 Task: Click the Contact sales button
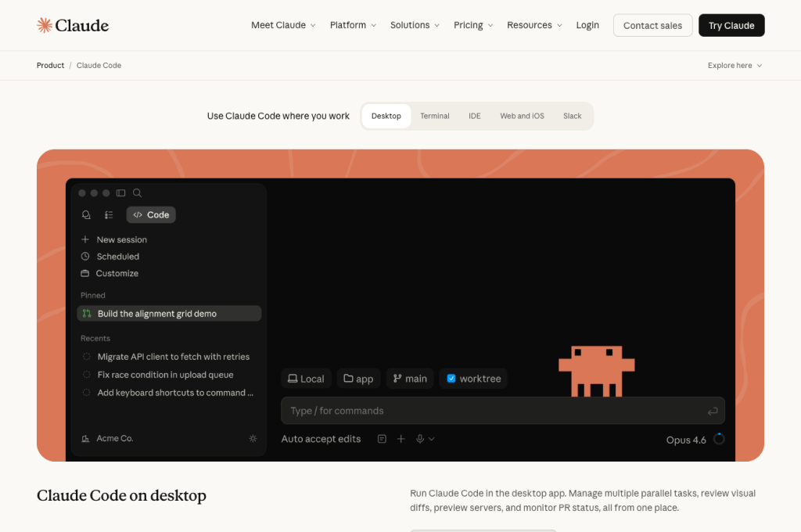pyautogui.click(x=652, y=25)
